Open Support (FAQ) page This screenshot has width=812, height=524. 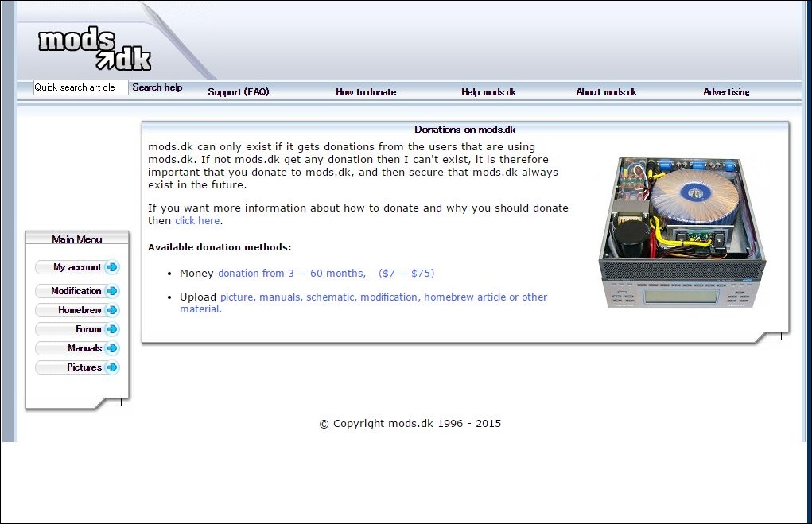click(x=239, y=92)
